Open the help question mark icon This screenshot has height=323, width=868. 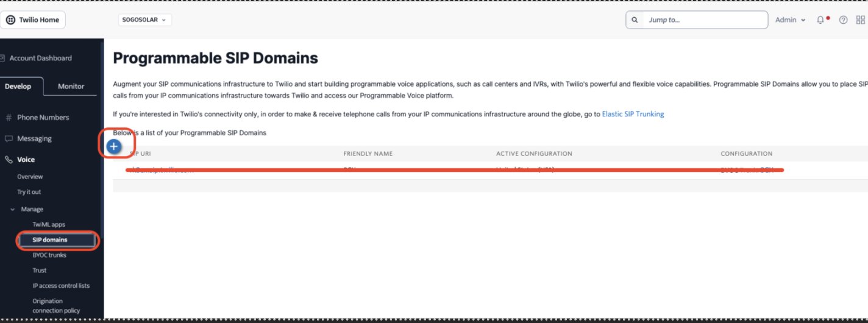tap(843, 20)
